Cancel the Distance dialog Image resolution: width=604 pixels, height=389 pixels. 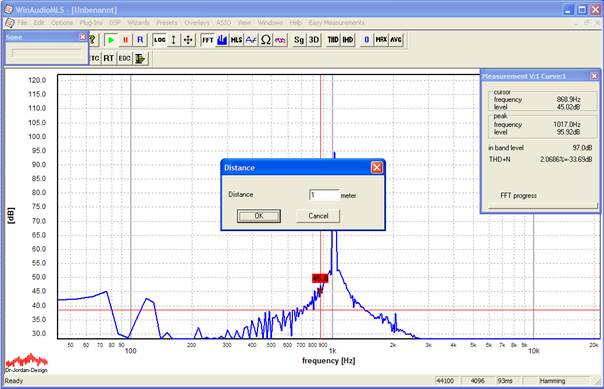[x=318, y=216]
